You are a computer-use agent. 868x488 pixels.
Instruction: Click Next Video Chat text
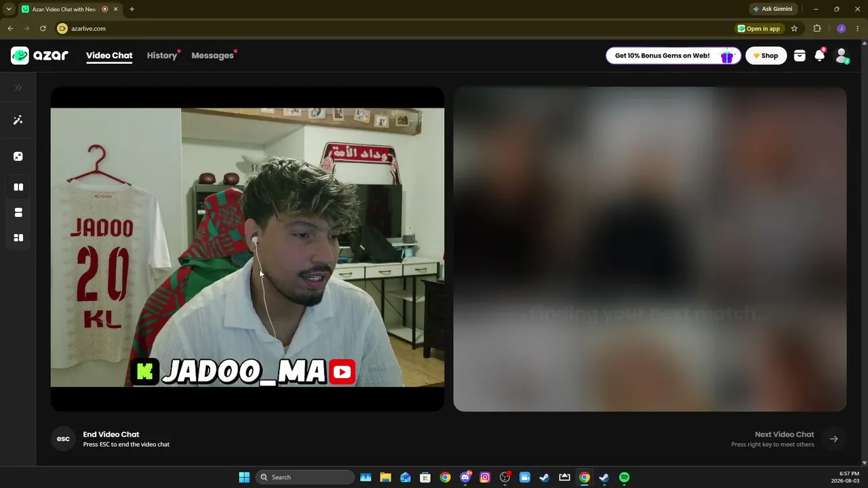click(785, 434)
